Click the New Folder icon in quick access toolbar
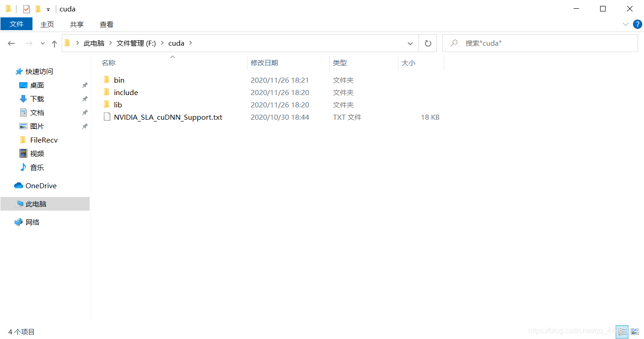 point(38,9)
